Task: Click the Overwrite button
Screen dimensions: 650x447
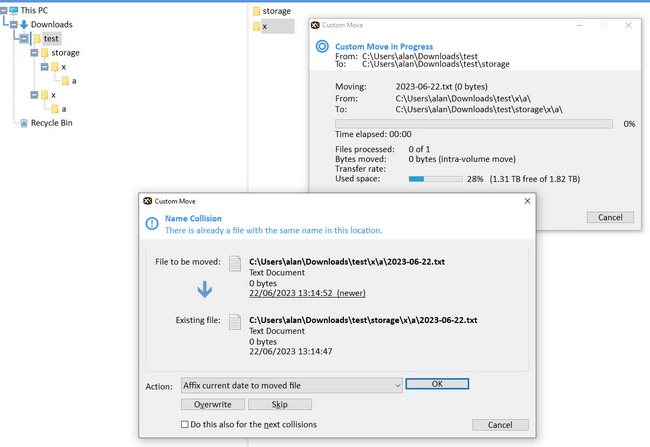Action: pos(213,404)
